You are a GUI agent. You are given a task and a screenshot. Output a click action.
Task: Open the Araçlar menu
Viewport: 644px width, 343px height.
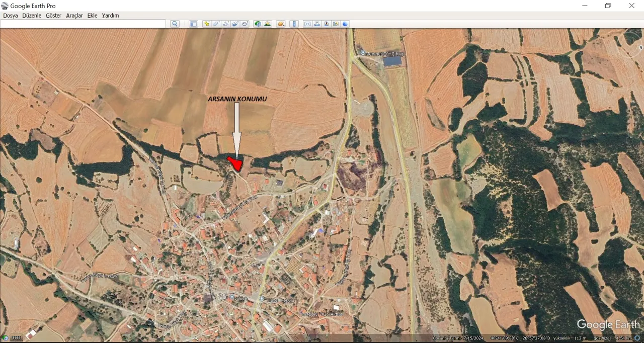click(74, 16)
